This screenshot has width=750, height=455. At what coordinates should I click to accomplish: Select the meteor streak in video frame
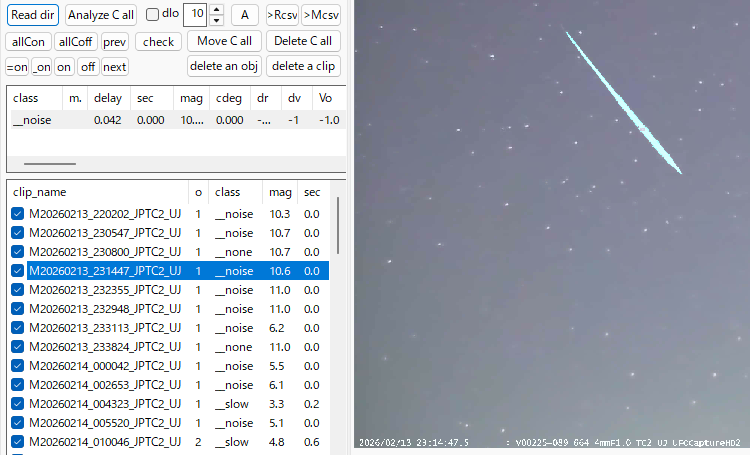click(x=623, y=102)
